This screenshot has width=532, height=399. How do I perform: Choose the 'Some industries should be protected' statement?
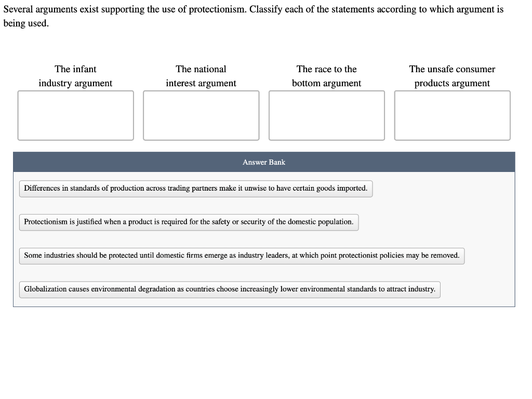(242, 256)
